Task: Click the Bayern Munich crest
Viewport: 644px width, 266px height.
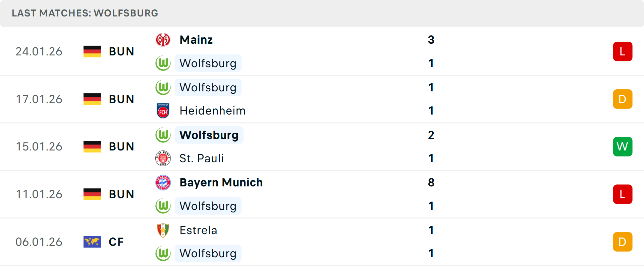Action: (x=163, y=182)
